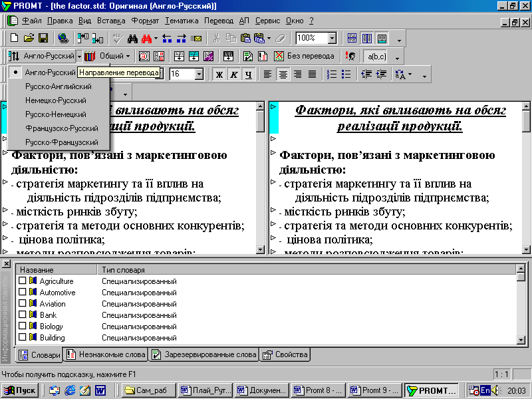Click the spell check icon
The height and width of the screenshot is (399, 532).
click(118, 39)
